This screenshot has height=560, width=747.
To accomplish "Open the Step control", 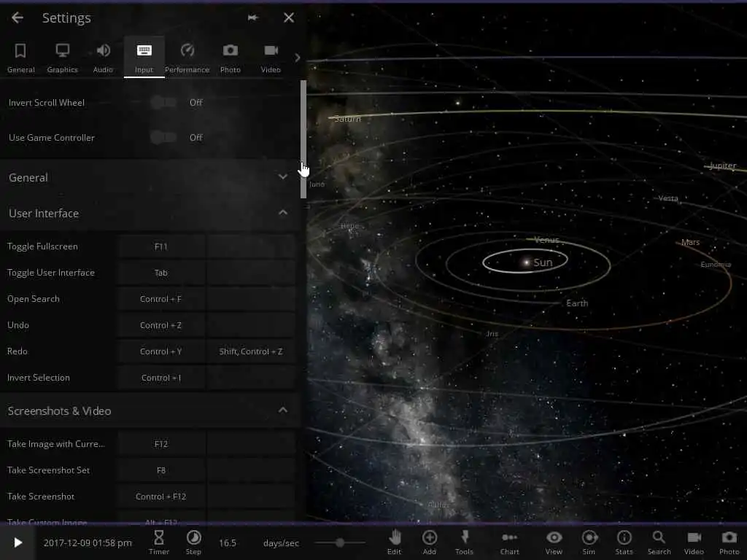I will [193, 542].
